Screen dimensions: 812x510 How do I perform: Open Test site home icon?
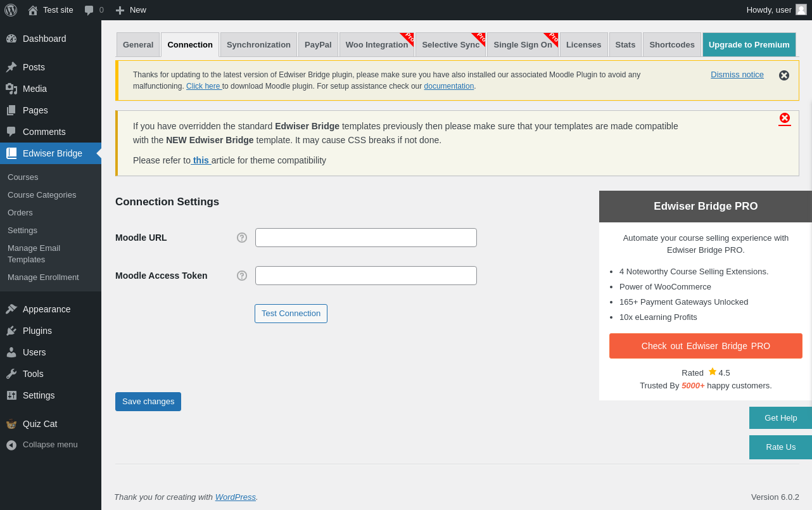(x=33, y=10)
